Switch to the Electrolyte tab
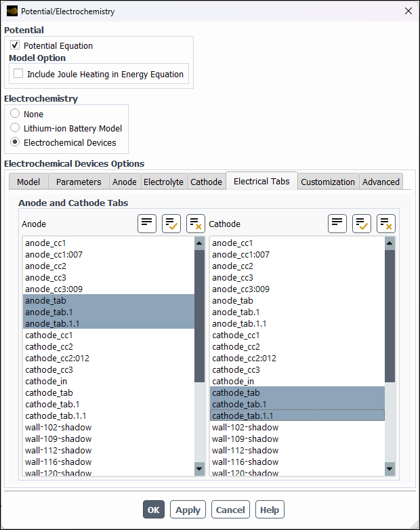 pos(163,182)
